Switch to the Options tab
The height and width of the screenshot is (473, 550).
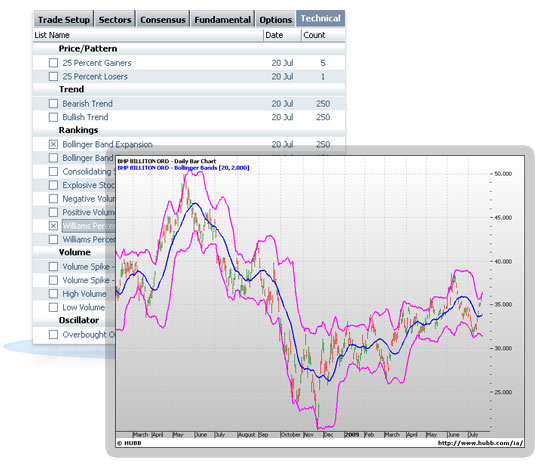click(x=275, y=20)
